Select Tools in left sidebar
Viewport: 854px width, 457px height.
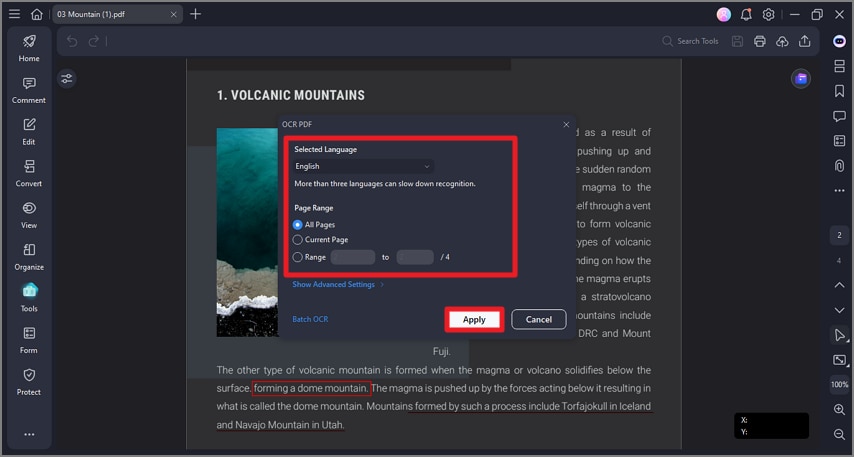(x=29, y=298)
